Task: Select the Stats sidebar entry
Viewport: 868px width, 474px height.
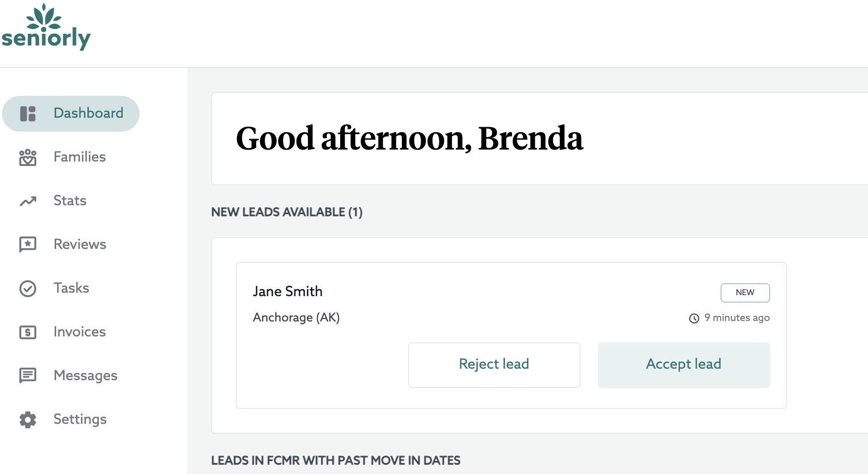Action: coord(70,201)
